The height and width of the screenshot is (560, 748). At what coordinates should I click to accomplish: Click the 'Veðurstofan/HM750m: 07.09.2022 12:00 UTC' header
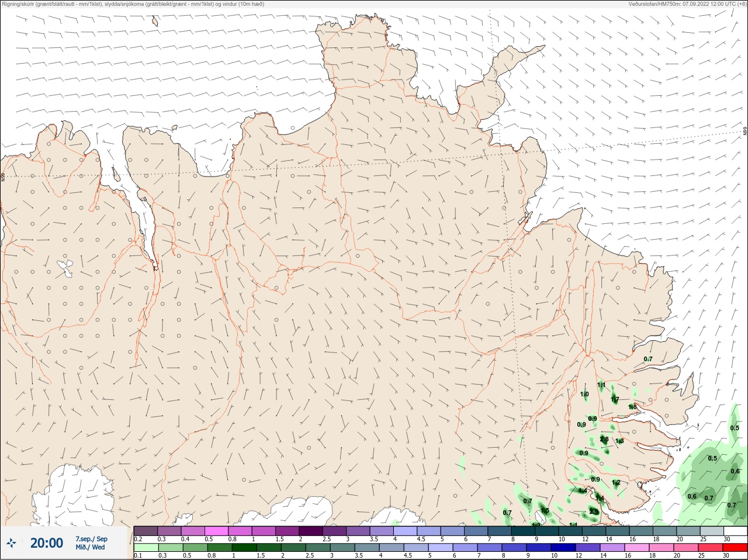tap(687, 4)
